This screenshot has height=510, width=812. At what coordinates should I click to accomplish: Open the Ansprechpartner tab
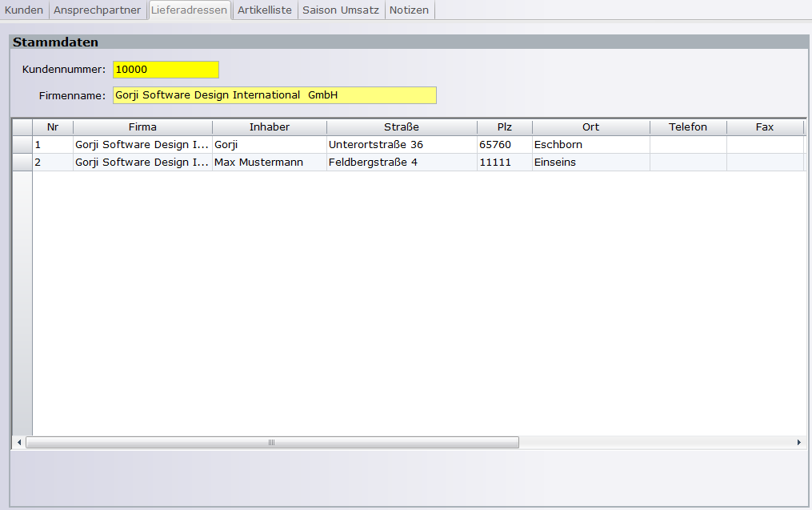point(97,10)
